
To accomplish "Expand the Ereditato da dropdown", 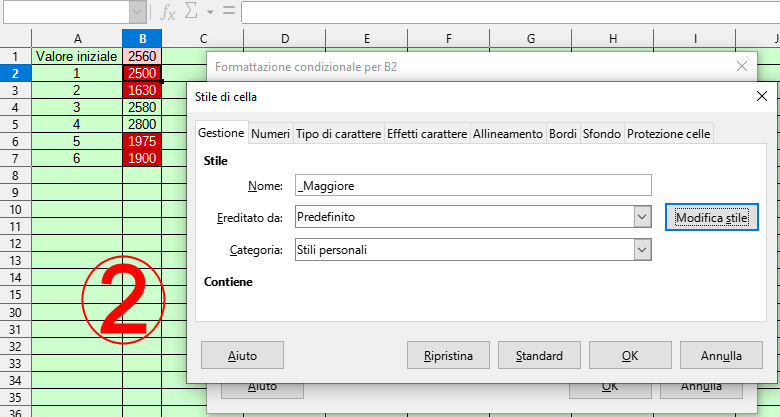I will pyautogui.click(x=642, y=216).
